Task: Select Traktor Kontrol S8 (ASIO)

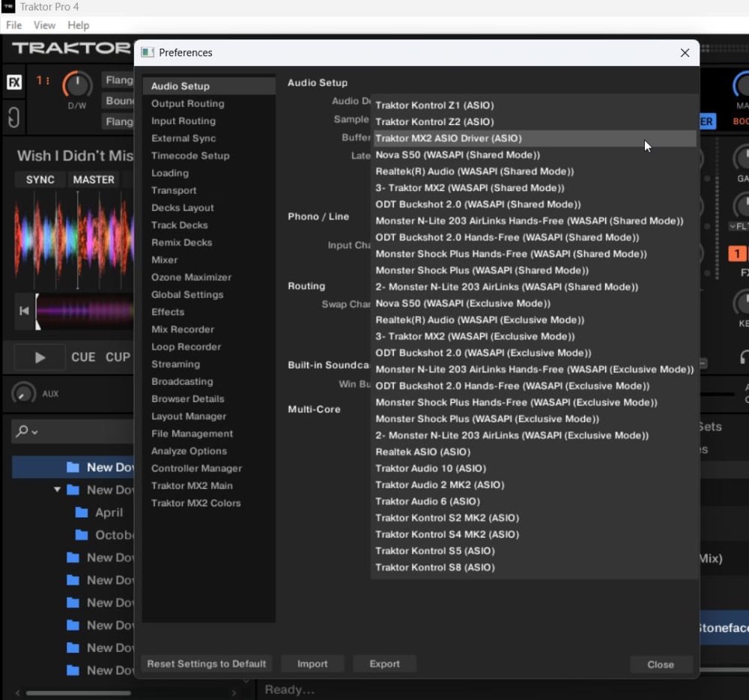Action: pos(533,567)
